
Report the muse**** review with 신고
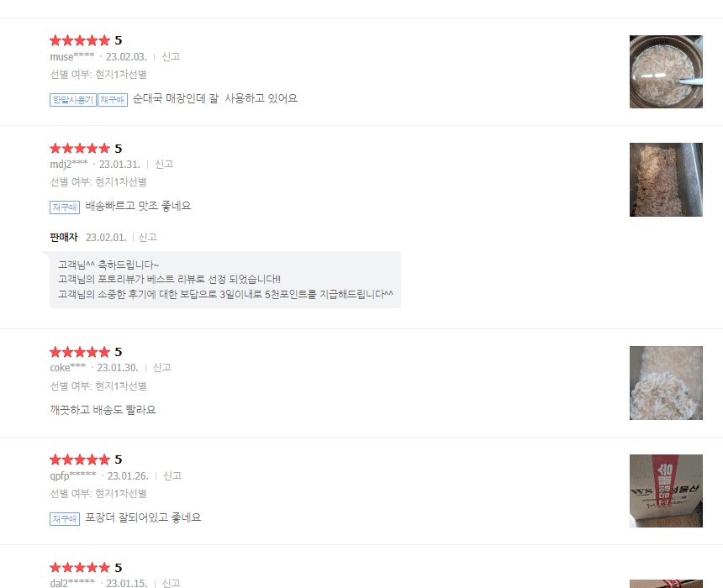[x=171, y=56]
